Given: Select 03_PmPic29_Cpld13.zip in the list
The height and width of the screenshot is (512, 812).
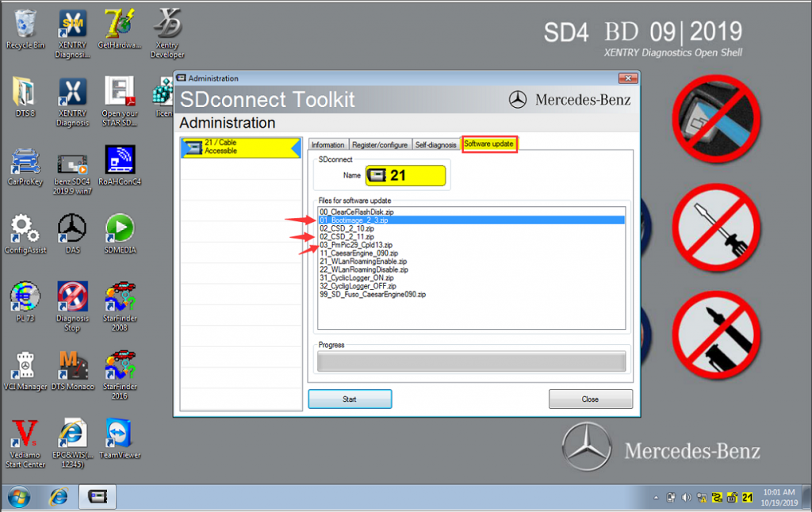Looking at the screenshot, I should [x=471, y=245].
